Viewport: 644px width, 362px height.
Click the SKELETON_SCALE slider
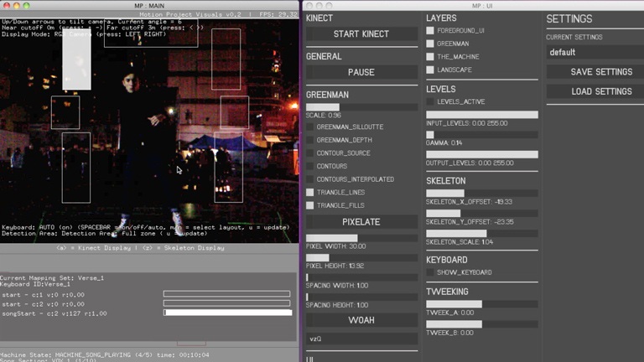481,233
